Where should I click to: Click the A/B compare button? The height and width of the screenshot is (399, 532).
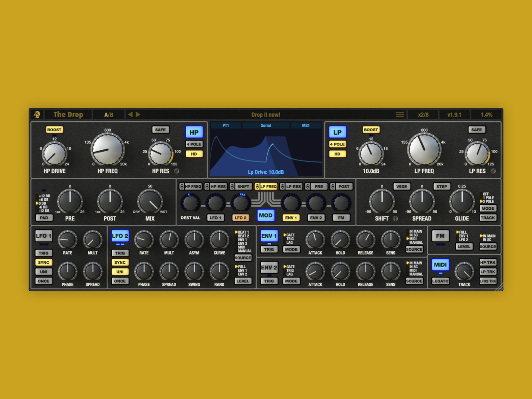pos(109,114)
